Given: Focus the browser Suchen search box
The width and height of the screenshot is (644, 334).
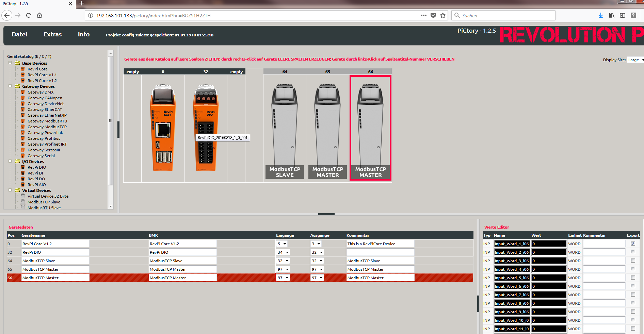Looking at the screenshot, I should [x=503, y=15].
